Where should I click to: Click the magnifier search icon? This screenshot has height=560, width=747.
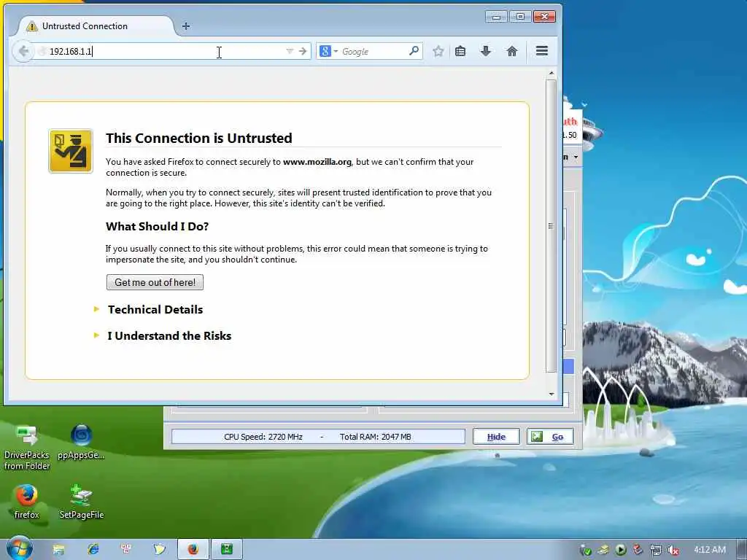414,50
